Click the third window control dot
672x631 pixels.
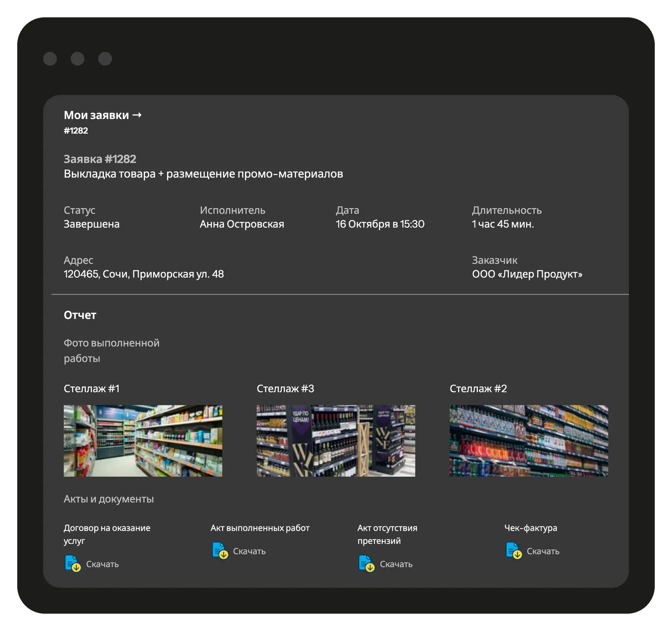[105, 59]
